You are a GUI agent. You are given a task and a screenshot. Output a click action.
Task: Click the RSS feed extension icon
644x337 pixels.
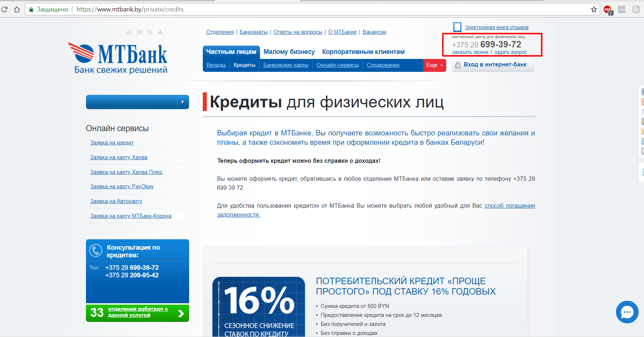tap(636, 10)
